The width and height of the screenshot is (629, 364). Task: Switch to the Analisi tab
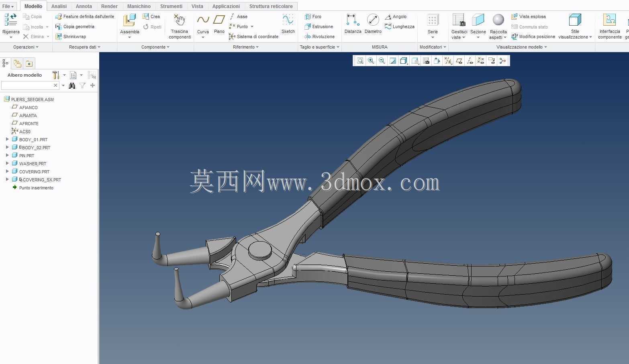59,6
